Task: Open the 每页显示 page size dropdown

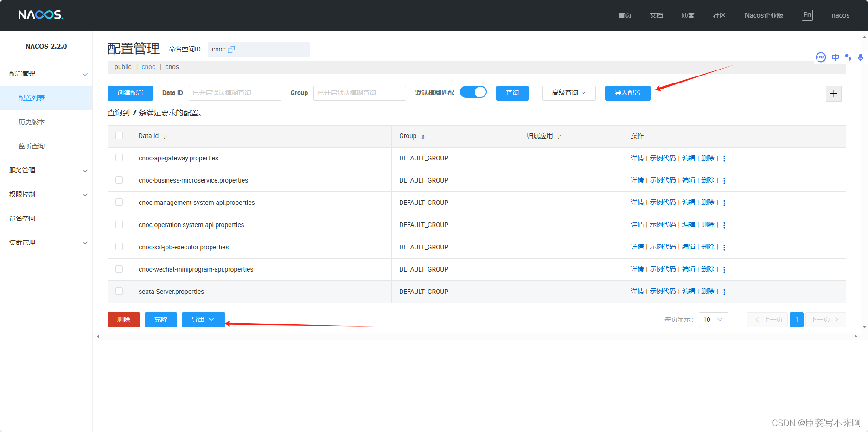Action: pyautogui.click(x=713, y=319)
